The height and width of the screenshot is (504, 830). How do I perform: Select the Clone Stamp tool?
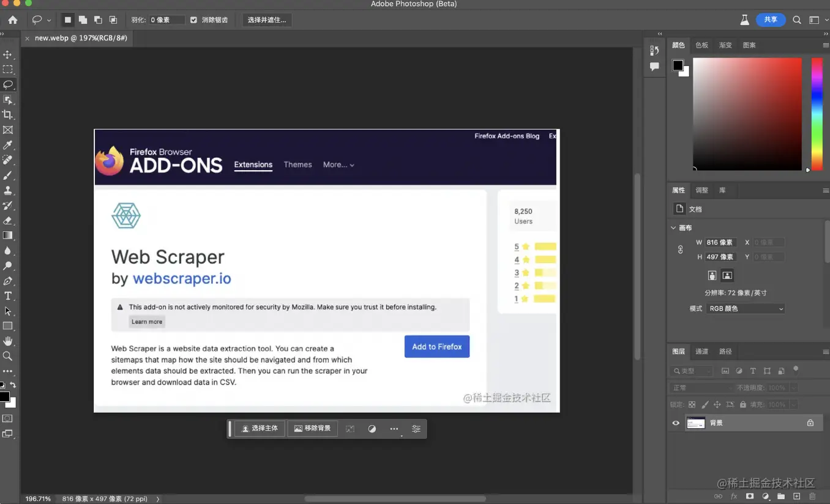tap(8, 190)
